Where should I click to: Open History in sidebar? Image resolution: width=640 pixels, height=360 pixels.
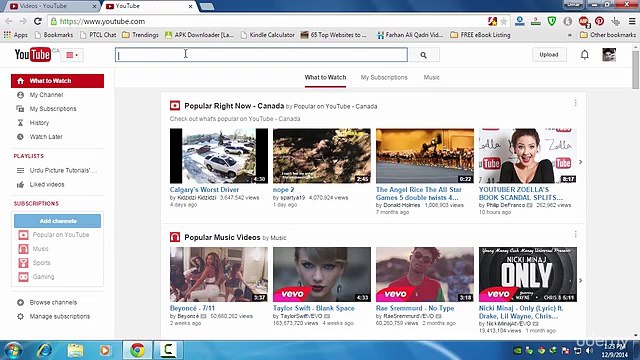click(x=39, y=122)
